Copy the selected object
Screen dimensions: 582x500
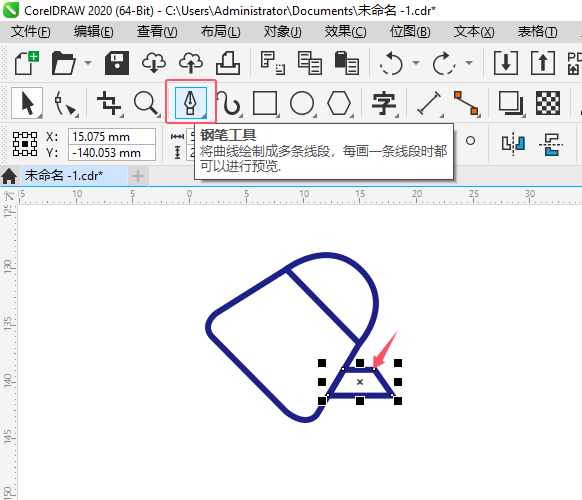tap(310, 63)
